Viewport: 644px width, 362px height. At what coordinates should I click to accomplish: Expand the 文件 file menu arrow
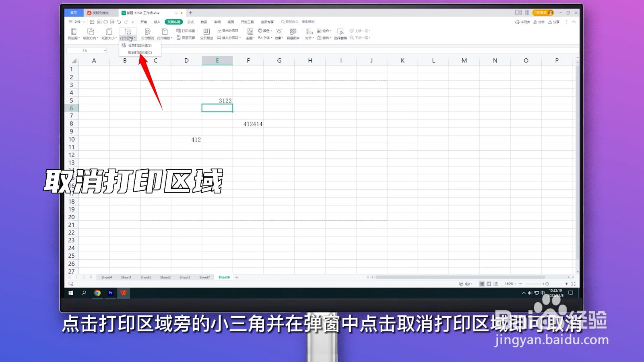pyautogui.click(x=84, y=22)
